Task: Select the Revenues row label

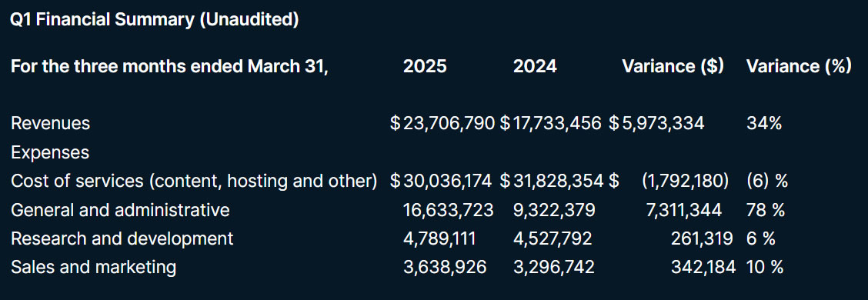Action: point(50,123)
